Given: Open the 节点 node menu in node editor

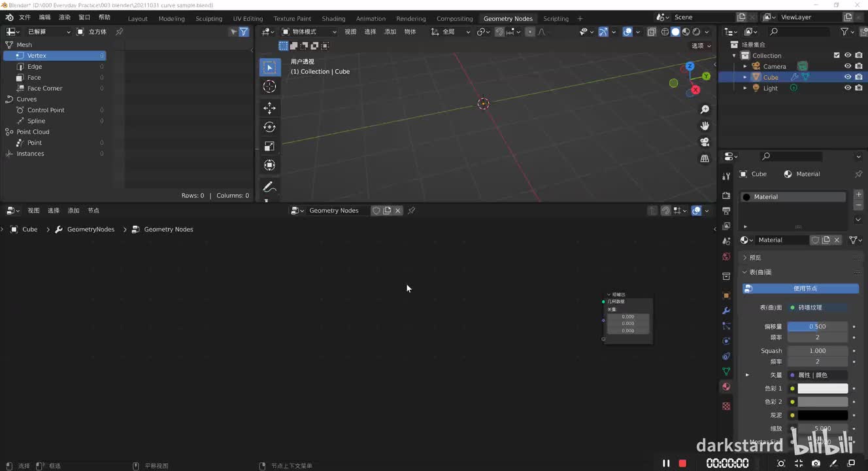Looking at the screenshot, I should coord(93,211).
